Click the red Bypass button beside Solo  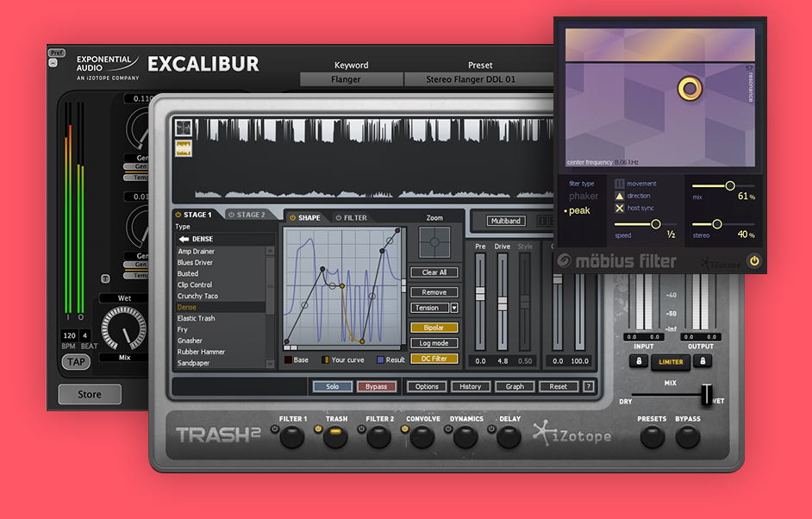[377, 386]
